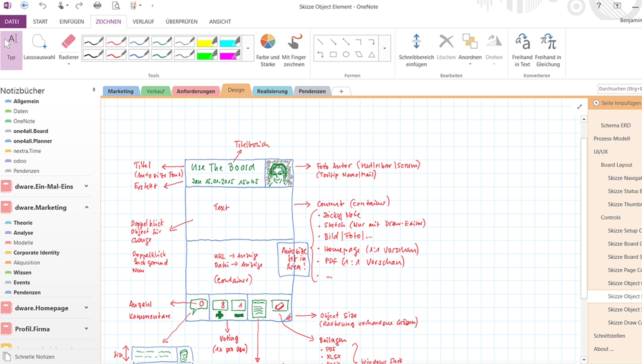Select the Typ text selection tool

pyautogui.click(x=11, y=51)
